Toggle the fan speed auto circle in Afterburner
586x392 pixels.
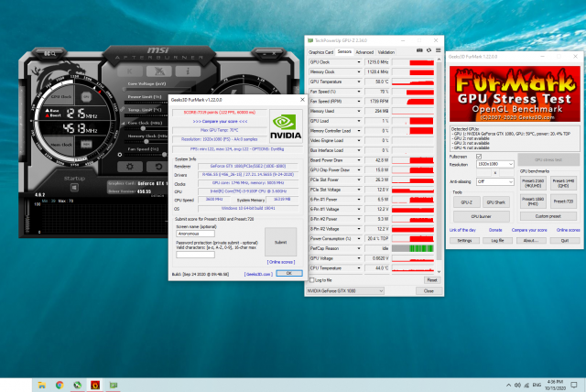coord(120,155)
